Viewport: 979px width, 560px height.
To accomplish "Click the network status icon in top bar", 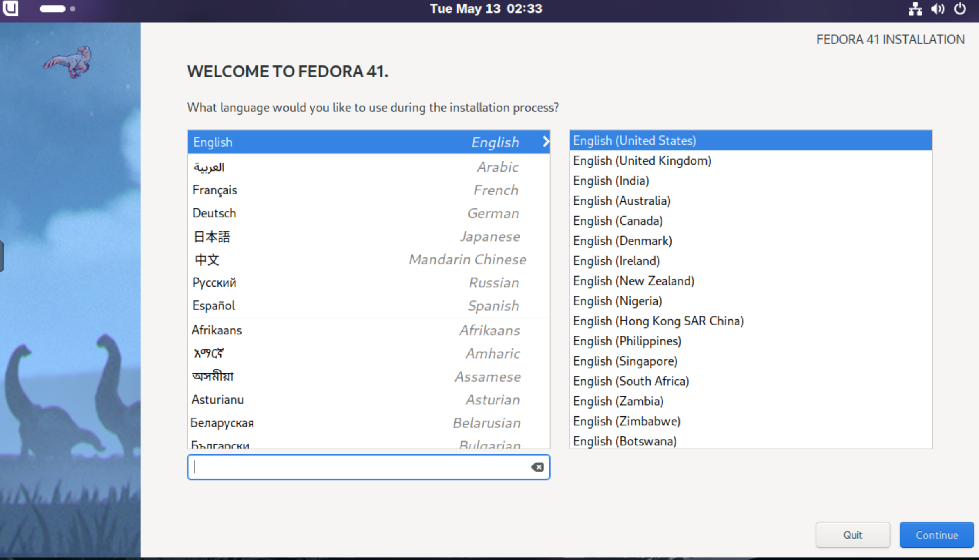I will tap(915, 9).
